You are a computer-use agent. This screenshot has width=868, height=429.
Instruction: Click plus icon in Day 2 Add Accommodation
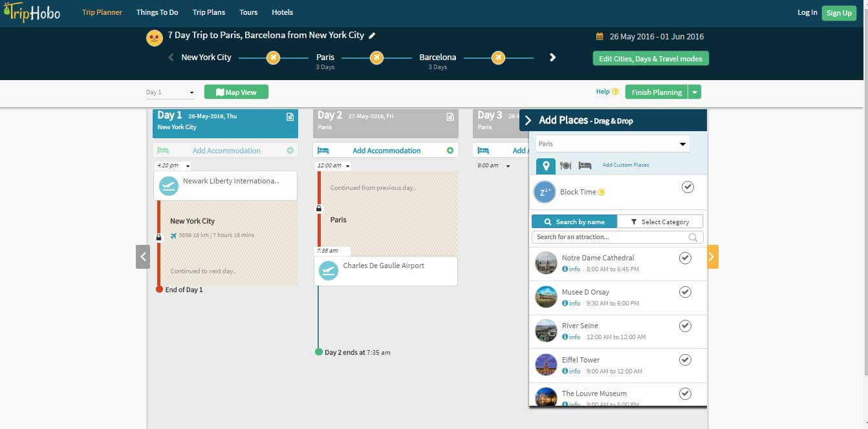coord(450,151)
